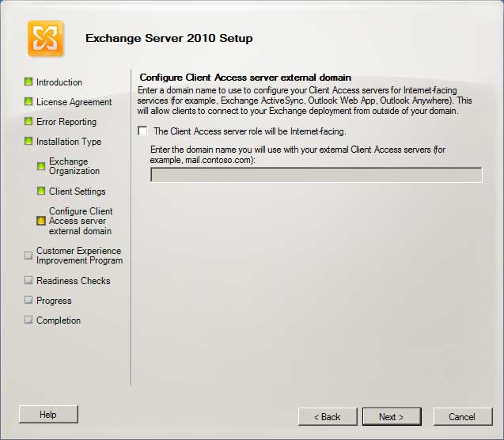
Task: Click the gray Readiness Checks step indicator
Action: point(28,280)
